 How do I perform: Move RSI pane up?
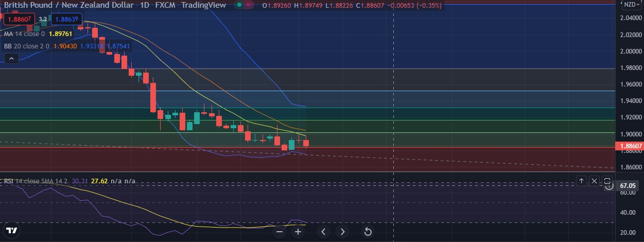[581, 181]
